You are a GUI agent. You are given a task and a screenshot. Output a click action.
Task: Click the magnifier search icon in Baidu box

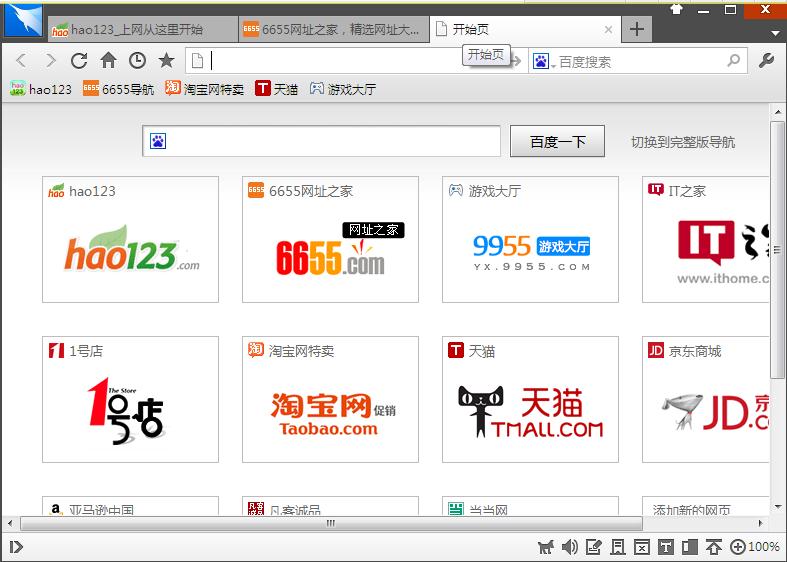point(734,61)
